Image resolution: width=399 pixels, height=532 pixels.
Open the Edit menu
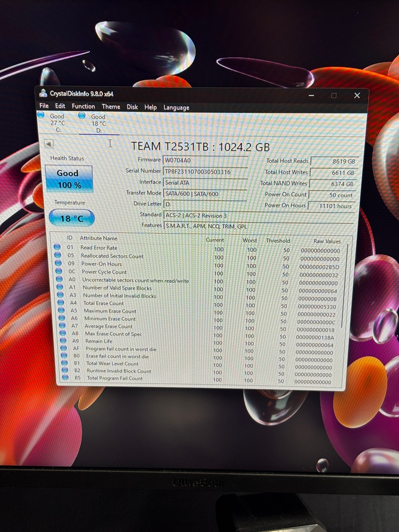(x=60, y=106)
